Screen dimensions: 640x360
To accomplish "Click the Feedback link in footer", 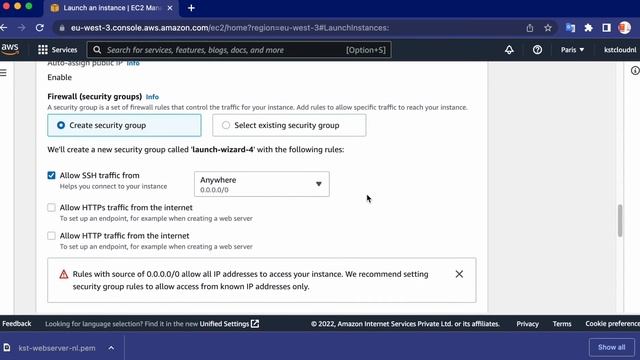I will [x=17, y=324].
